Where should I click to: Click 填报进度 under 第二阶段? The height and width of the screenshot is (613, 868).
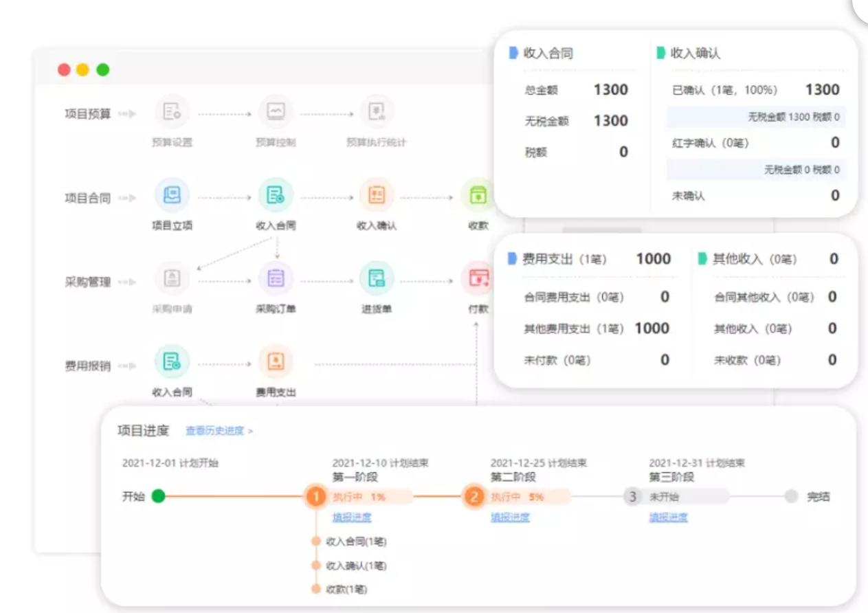[510, 517]
